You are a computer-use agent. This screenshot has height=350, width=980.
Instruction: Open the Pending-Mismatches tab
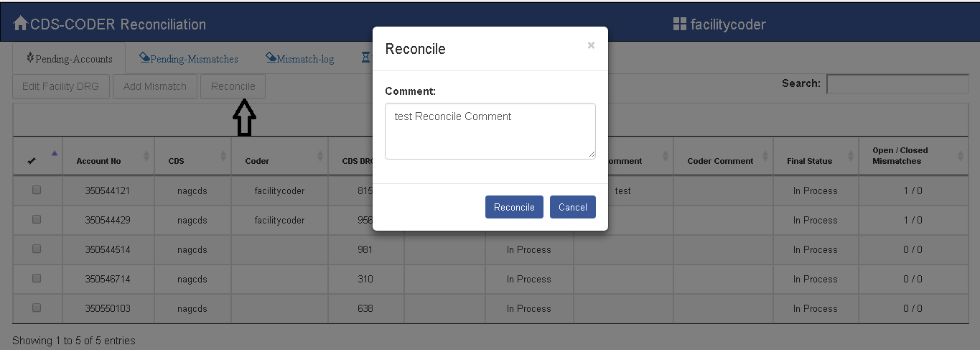(189, 59)
